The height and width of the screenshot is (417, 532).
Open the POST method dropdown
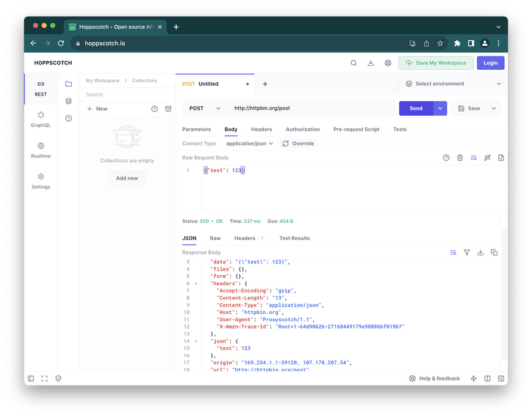pos(204,108)
